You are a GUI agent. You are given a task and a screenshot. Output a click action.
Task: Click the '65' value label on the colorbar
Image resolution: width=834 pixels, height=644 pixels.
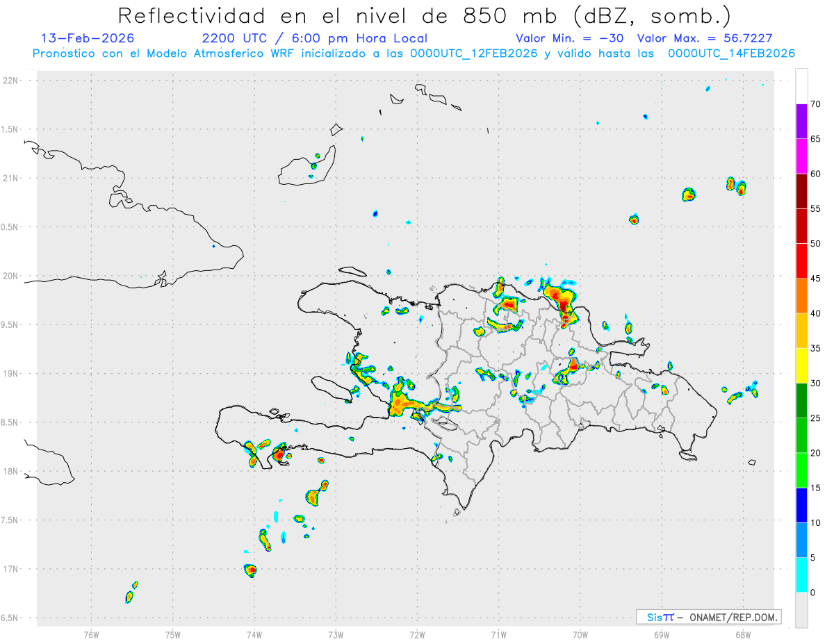point(816,139)
